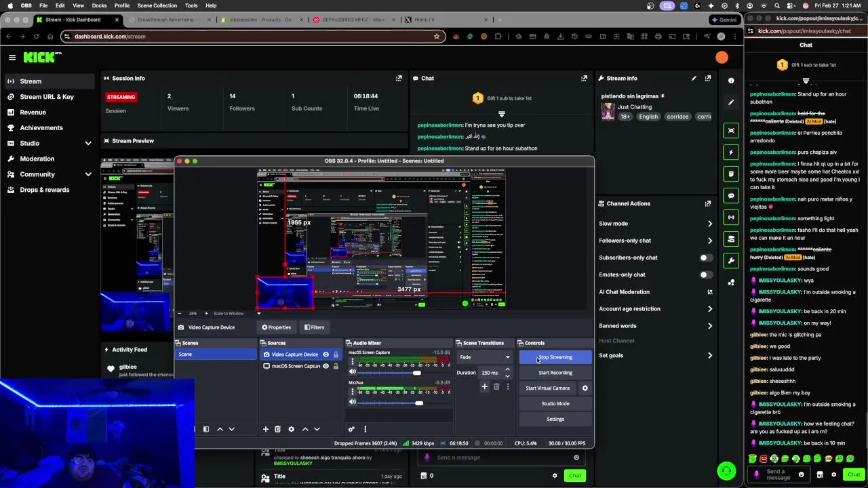Viewport: 868px width, 488px height.
Task: Open Control Center in macOS menu bar
Action: (x=789, y=5)
